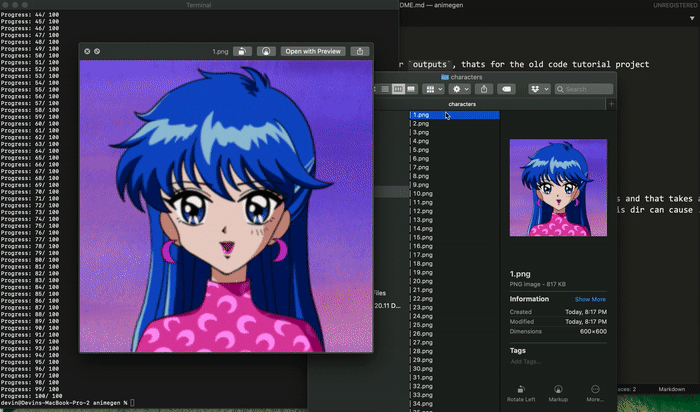The width and height of the screenshot is (700, 412).
Task: Switch Finder to list view
Action: pyautogui.click(x=387, y=89)
